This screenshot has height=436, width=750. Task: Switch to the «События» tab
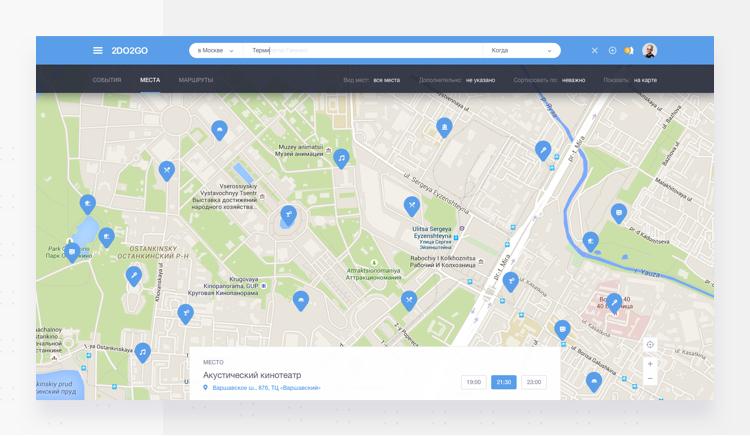click(107, 79)
